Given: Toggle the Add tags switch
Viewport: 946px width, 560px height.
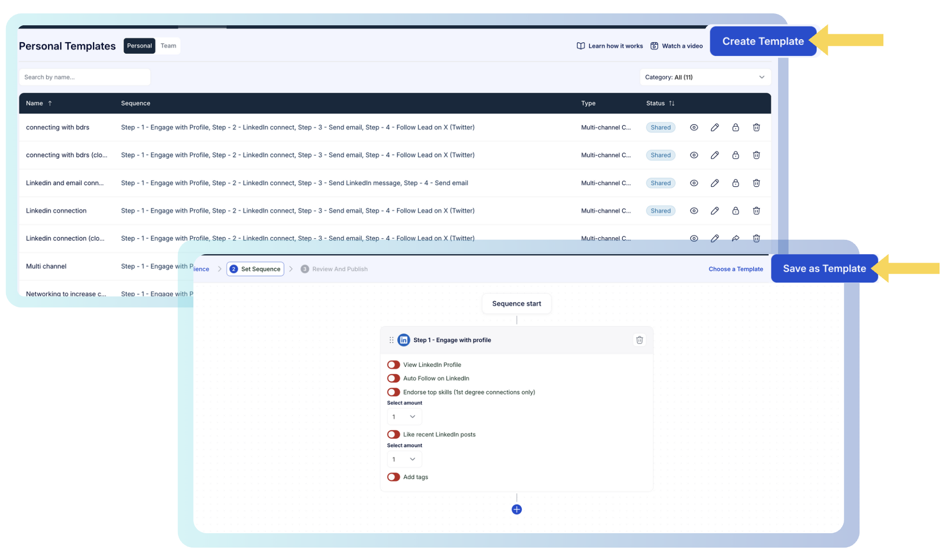Looking at the screenshot, I should [393, 477].
